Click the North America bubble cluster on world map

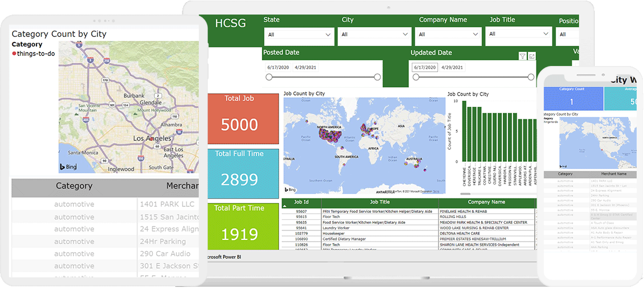click(330, 135)
